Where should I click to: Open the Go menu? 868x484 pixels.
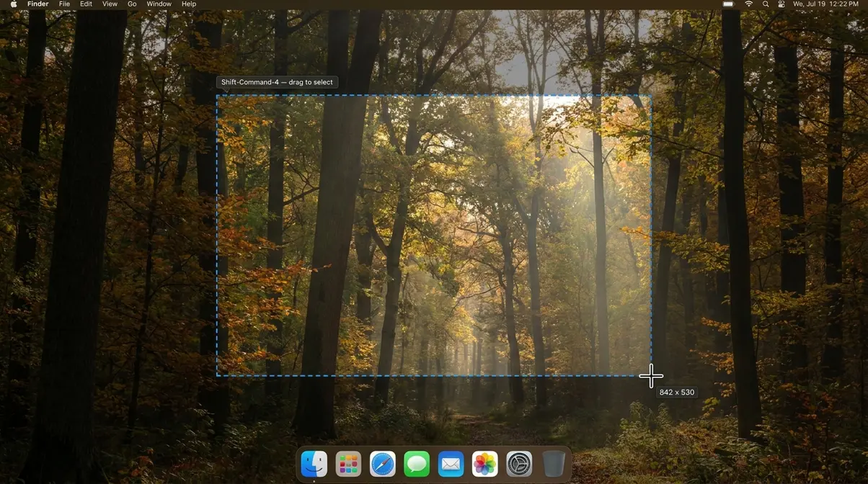[132, 4]
